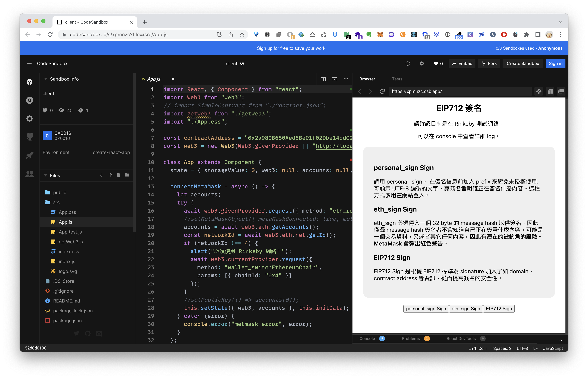Open preview in new window icon

pos(561,91)
